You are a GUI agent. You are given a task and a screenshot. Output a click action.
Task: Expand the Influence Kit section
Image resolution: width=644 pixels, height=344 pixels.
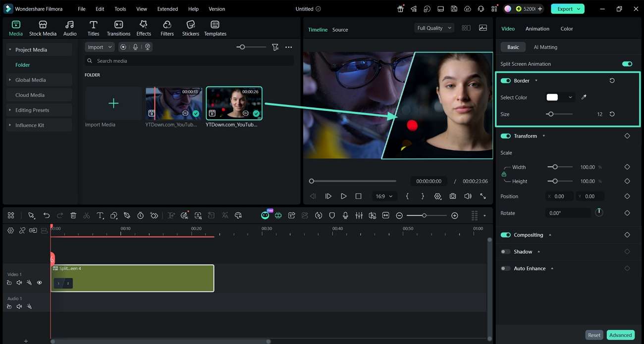(10, 125)
